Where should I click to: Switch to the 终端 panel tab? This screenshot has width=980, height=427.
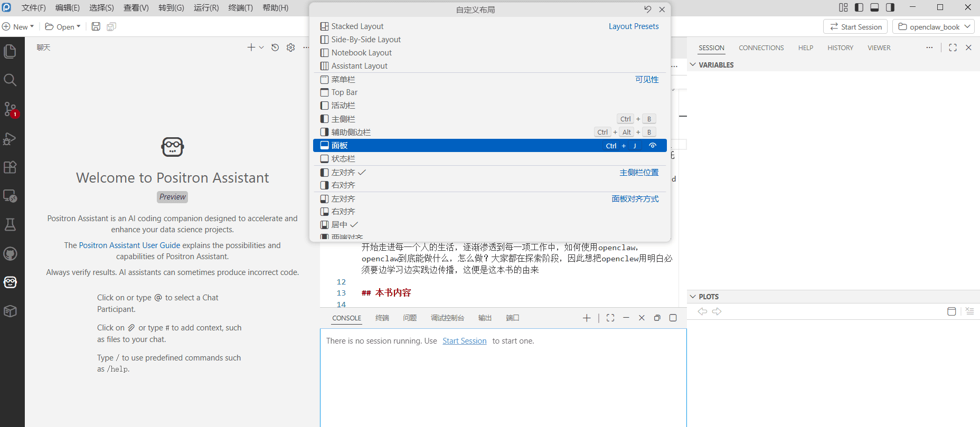tap(382, 318)
